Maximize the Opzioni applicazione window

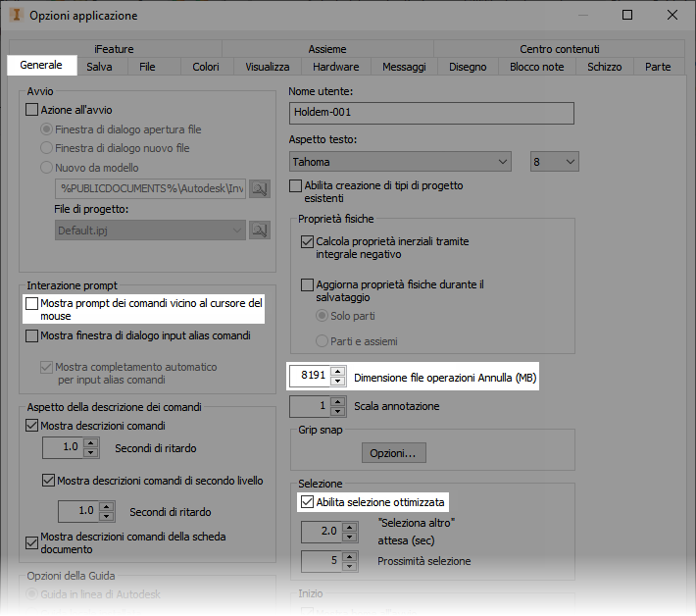[627, 15]
